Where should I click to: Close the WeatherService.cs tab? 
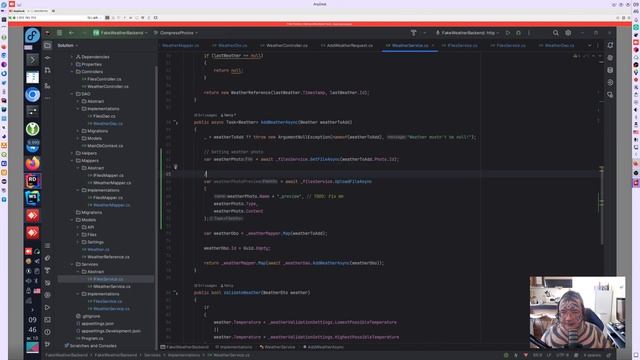pos(433,45)
